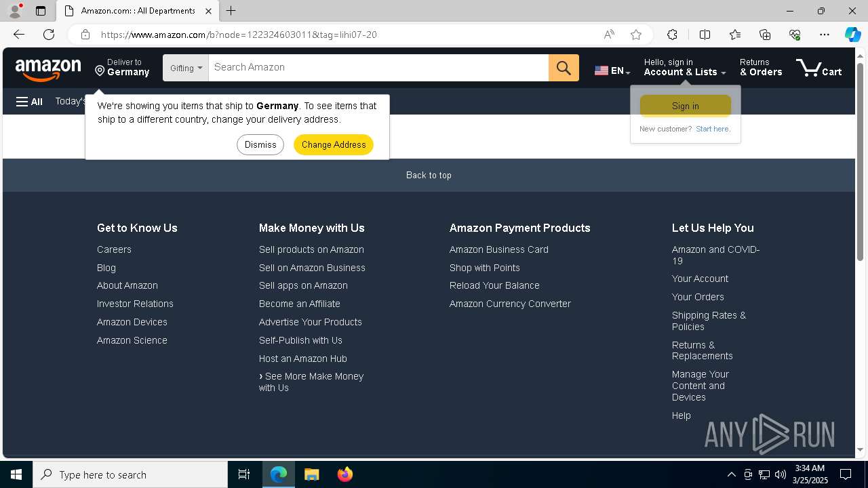Click Shop with Points link
This screenshot has height=488, width=868.
(x=485, y=268)
